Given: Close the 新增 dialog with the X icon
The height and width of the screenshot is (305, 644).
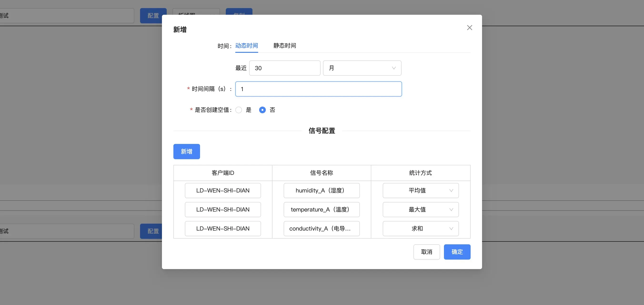Looking at the screenshot, I should (x=469, y=28).
